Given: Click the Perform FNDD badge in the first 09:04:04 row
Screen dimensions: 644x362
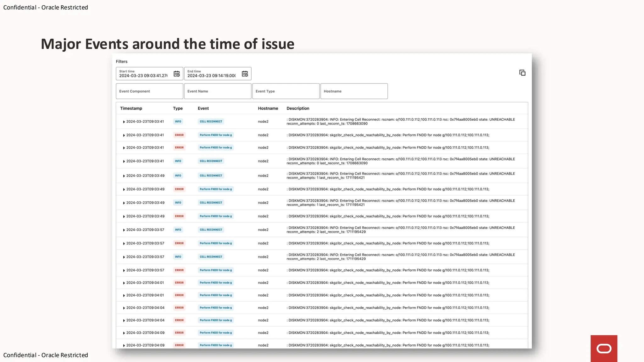Looking at the screenshot, I should click(x=216, y=308).
